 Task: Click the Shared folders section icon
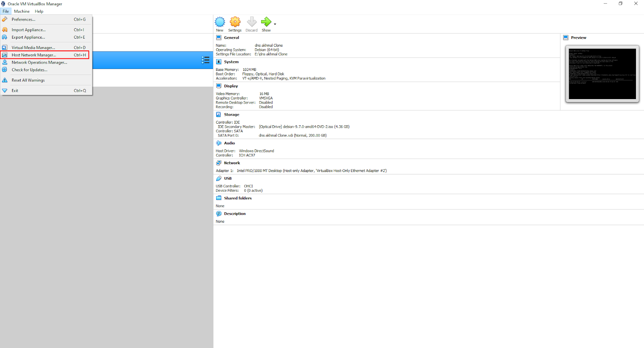(x=219, y=198)
